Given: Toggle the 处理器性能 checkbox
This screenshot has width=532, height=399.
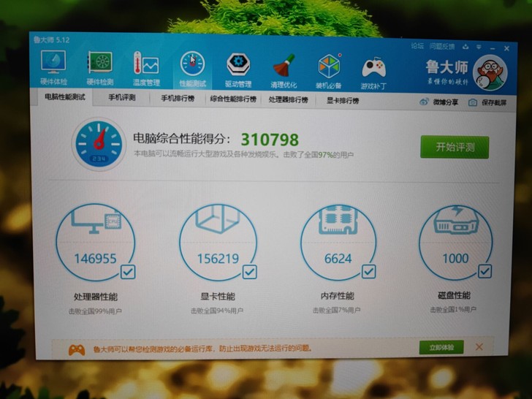Looking at the screenshot, I should [x=128, y=272].
